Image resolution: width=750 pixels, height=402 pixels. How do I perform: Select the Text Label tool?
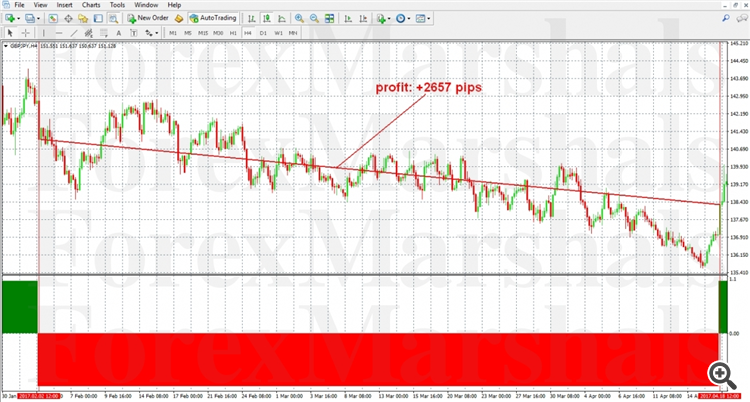coord(133,33)
